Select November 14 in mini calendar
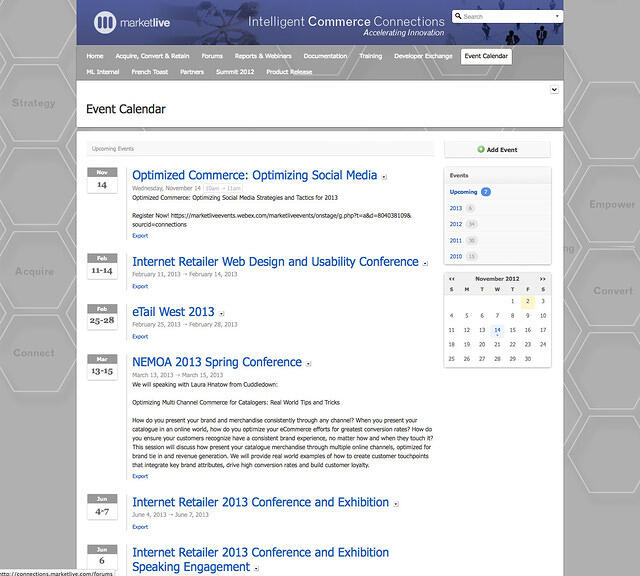 497,330
